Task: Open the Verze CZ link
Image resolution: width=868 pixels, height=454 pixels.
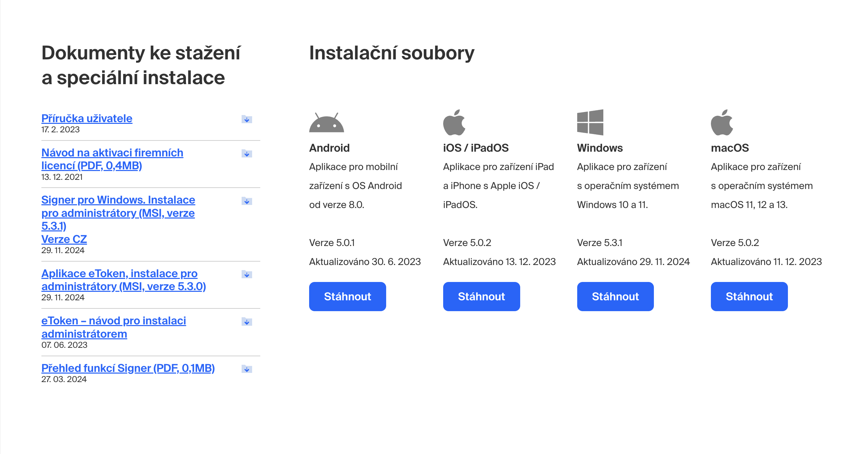Action: point(64,239)
